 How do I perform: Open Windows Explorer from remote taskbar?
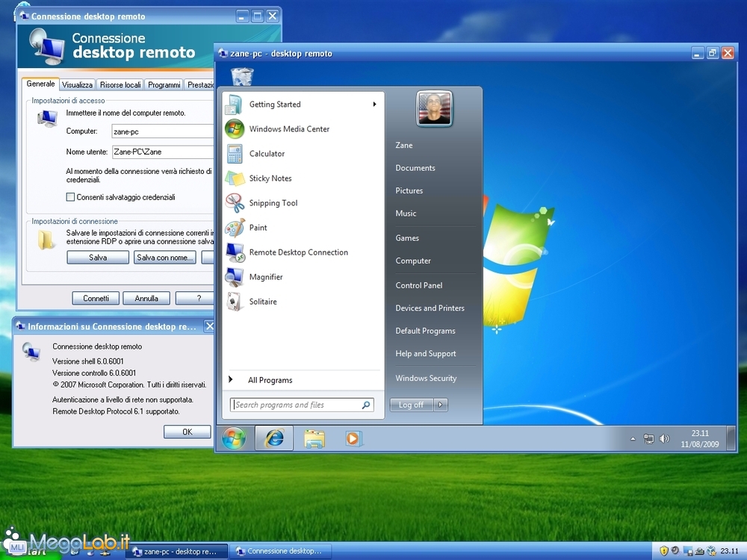[x=314, y=438]
